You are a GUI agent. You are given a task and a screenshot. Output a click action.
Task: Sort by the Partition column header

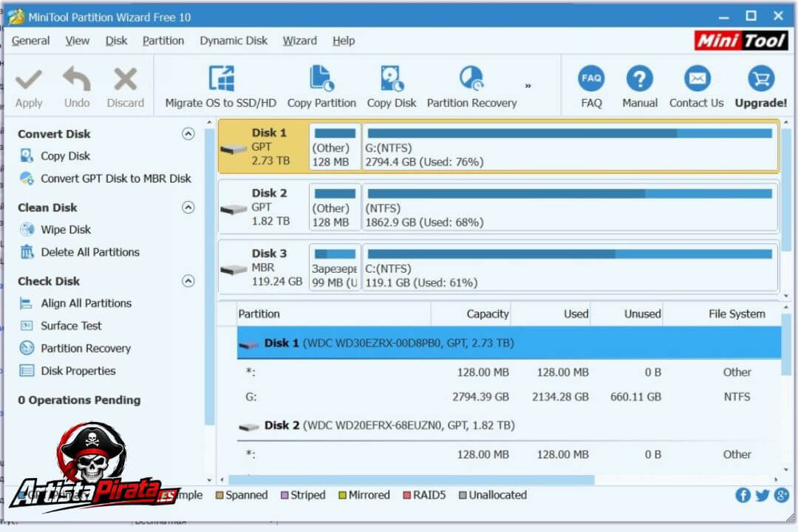(x=334, y=313)
